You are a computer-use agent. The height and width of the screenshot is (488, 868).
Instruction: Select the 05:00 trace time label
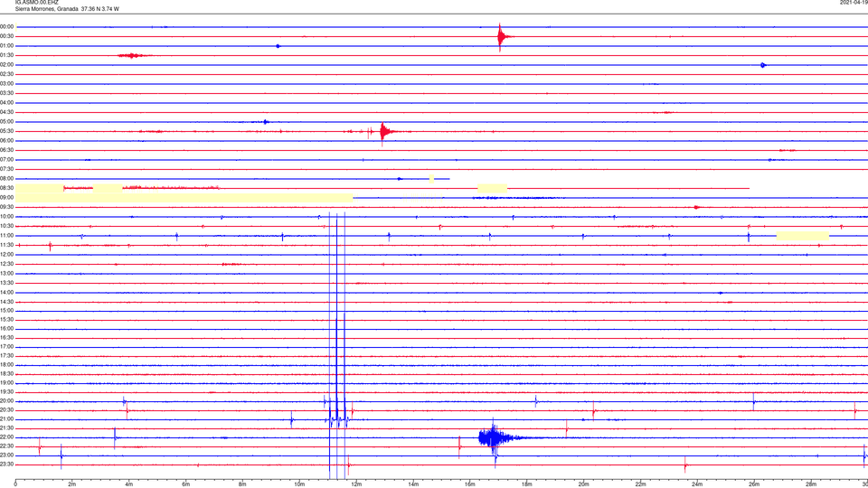tap(7, 122)
